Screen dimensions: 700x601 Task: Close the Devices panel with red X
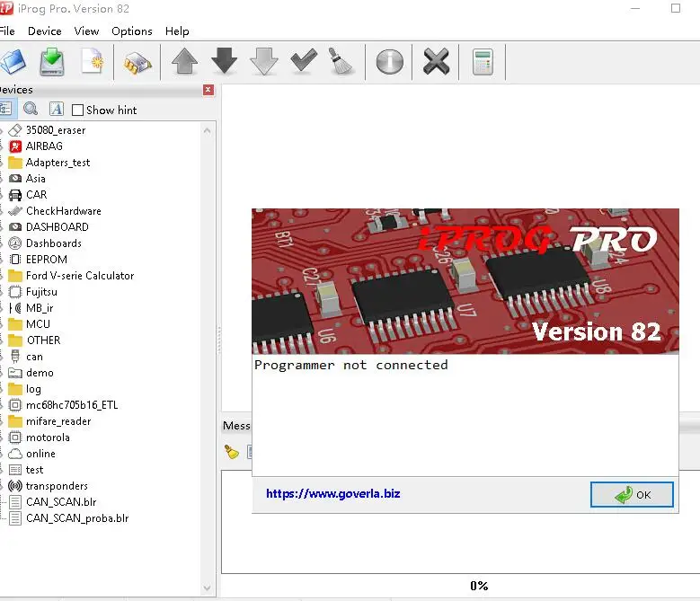[208, 90]
